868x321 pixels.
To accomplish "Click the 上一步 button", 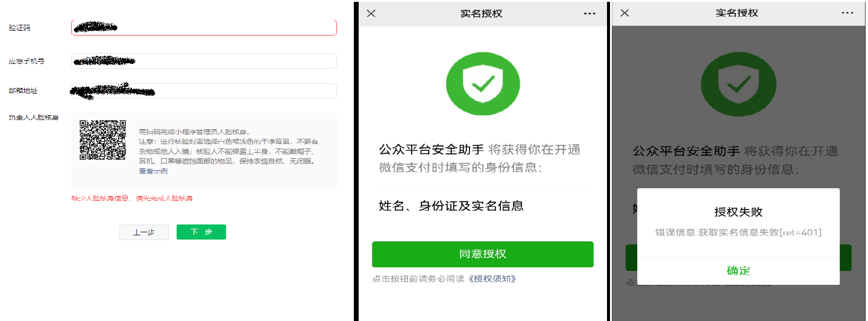I will click(144, 232).
